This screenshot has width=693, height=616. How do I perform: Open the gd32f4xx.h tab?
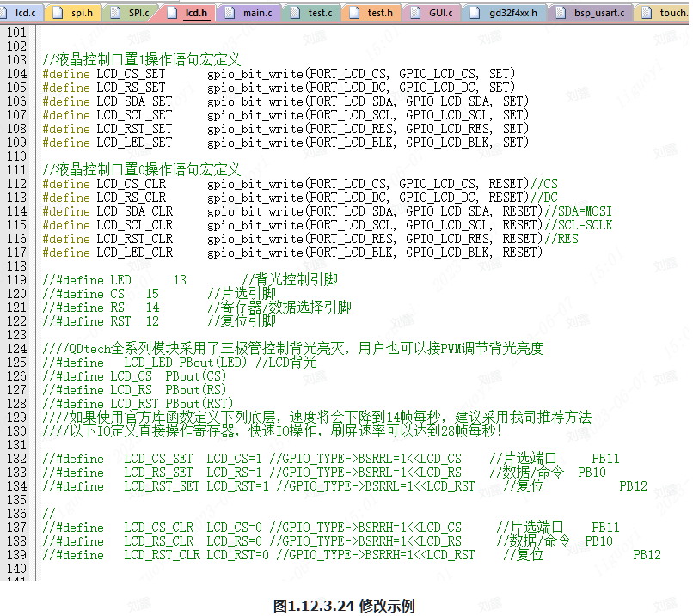coord(505,13)
